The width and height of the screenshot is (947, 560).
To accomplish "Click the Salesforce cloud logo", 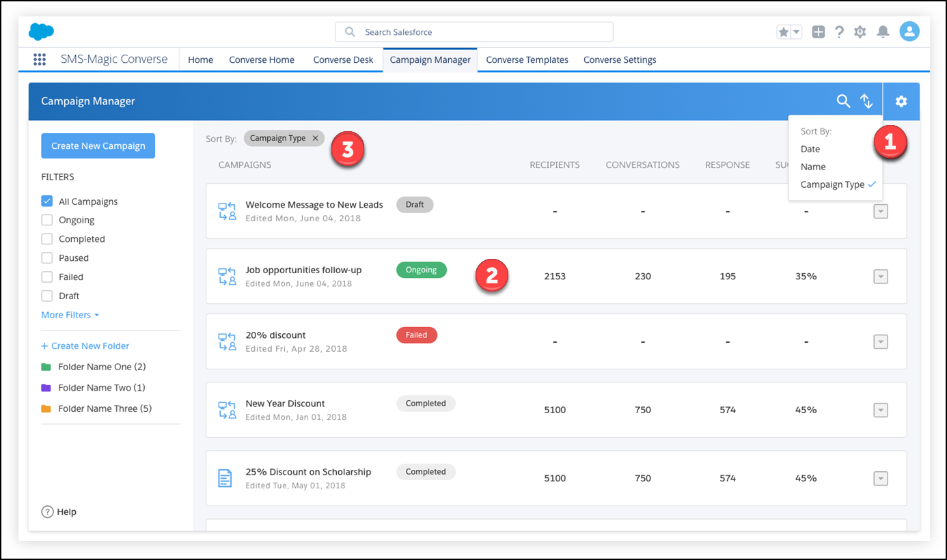I will [41, 31].
